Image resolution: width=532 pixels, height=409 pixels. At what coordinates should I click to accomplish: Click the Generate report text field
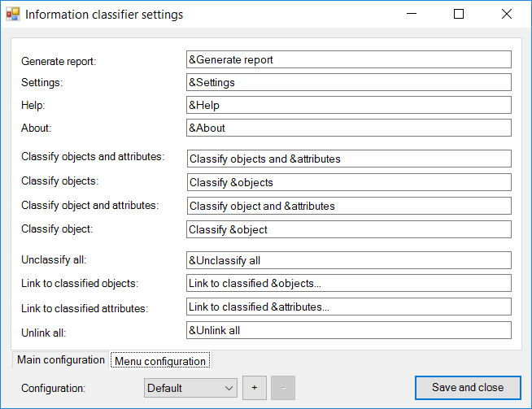[348, 59]
